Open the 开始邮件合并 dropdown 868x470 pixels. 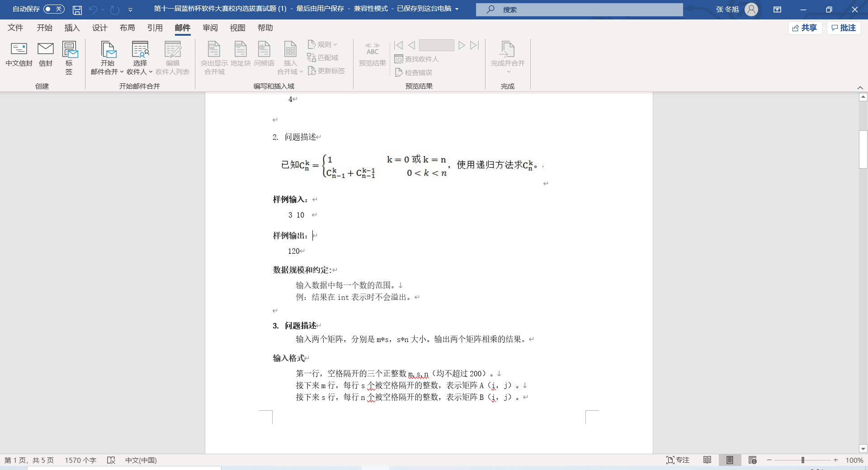(107, 58)
